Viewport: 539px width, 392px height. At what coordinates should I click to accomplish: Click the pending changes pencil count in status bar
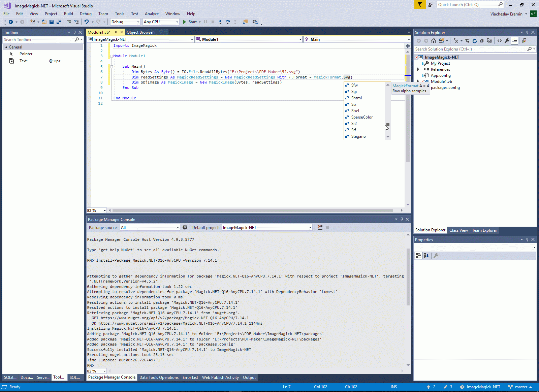pos(448,387)
